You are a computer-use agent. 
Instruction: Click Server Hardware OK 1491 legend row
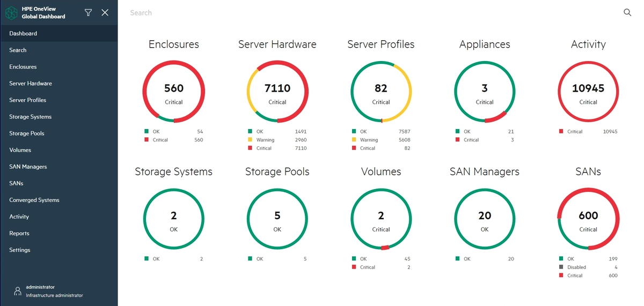click(x=277, y=131)
